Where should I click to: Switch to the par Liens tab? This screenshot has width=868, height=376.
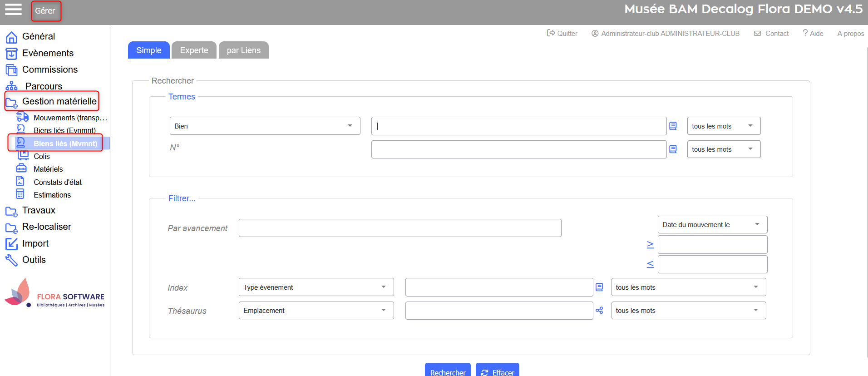pyautogui.click(x=243, y=50)
